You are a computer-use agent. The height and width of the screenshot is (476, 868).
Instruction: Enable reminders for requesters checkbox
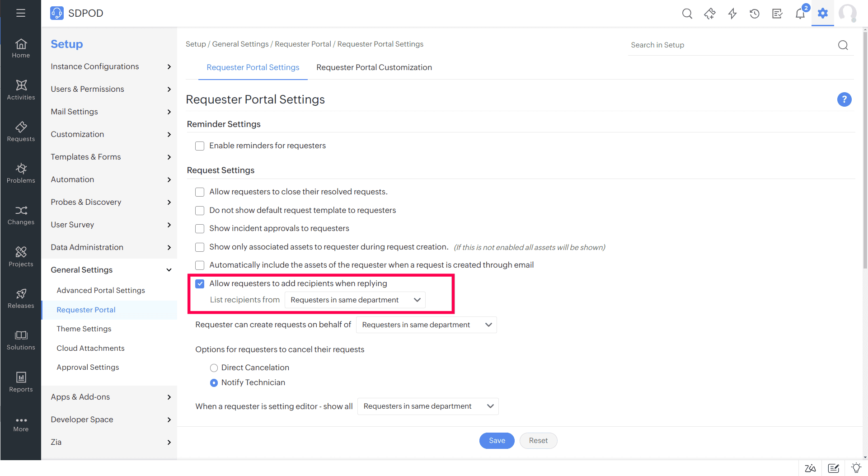click(200, 146)
